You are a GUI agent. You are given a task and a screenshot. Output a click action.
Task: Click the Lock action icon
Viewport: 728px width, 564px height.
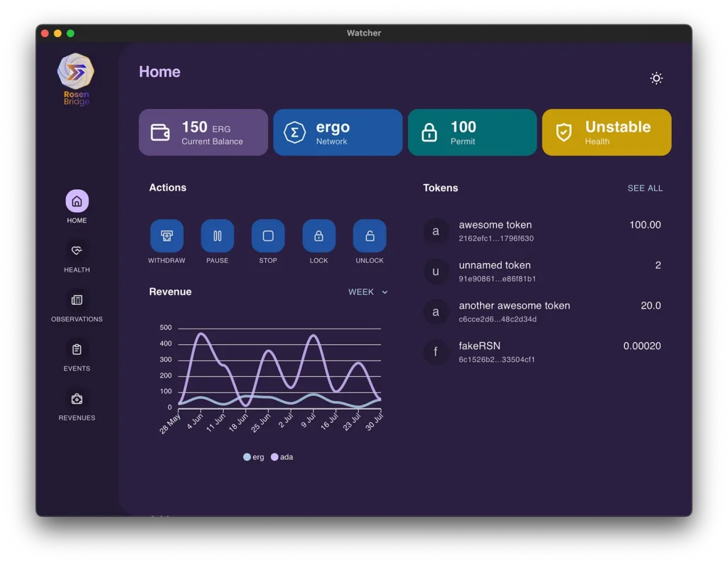pos(318,236)
